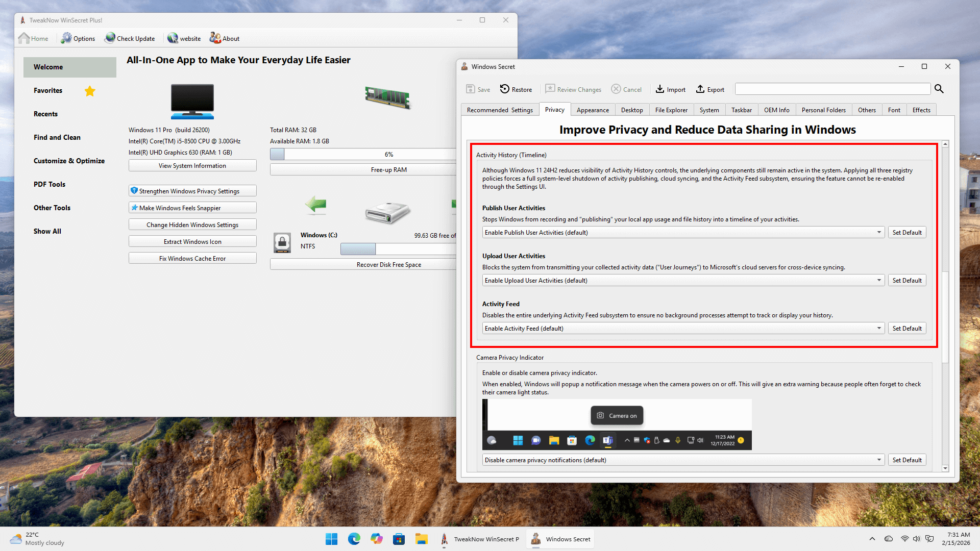Click the Restore toolbar icon
980x551 pixels.
pos(504,89)
